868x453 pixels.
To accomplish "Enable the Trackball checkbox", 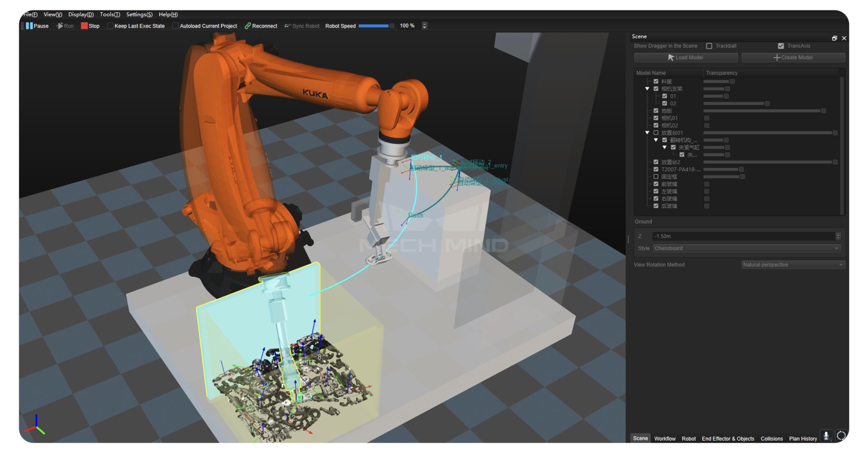I will click(x=709, y=46).
